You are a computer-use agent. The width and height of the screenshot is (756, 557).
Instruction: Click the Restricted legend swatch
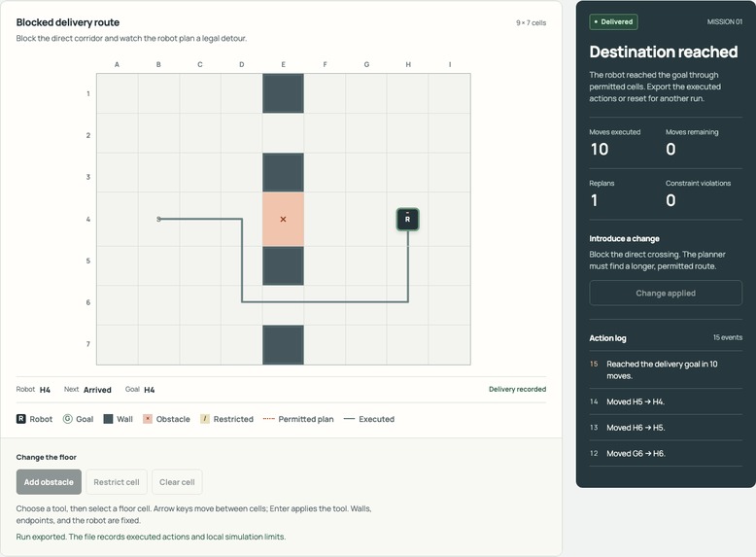pyautogui.click(x=205, y=419)
